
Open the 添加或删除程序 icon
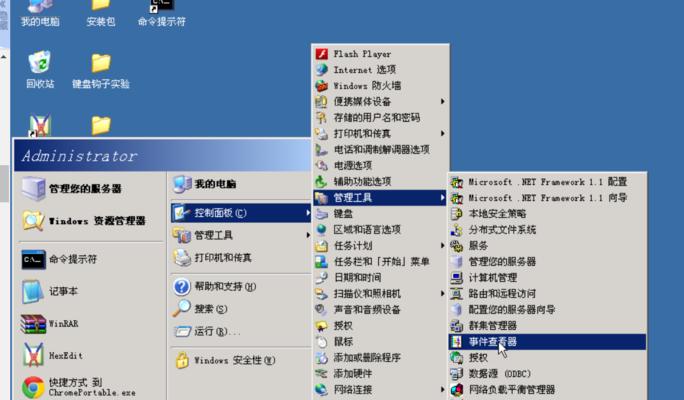[322, 358]
